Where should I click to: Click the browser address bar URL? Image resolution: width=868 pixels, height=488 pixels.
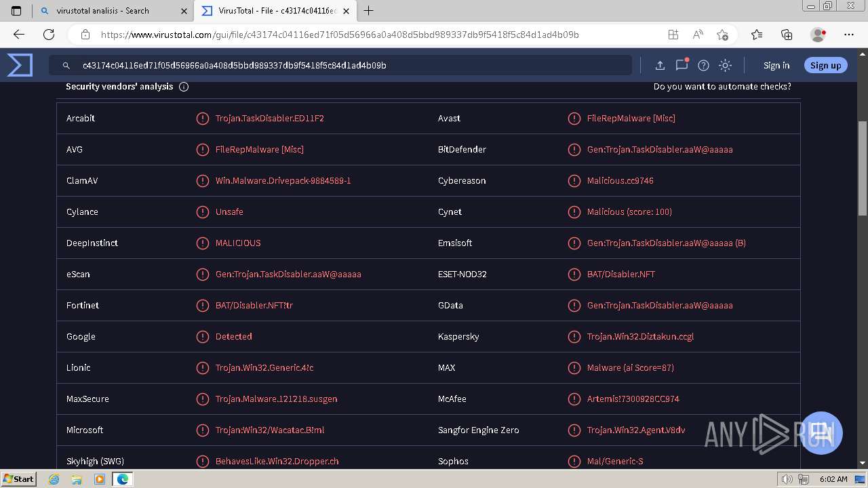click(x=340, y=35)
